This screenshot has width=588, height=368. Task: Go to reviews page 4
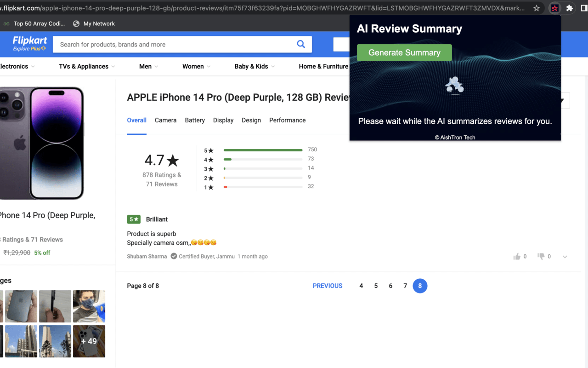361,286
